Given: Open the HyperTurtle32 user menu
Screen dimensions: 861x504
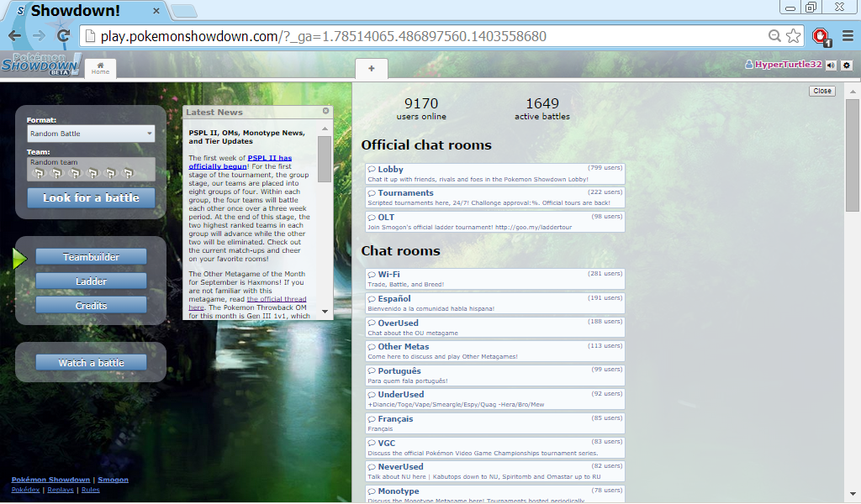Looking at the screenshot, I should (784, 65).
